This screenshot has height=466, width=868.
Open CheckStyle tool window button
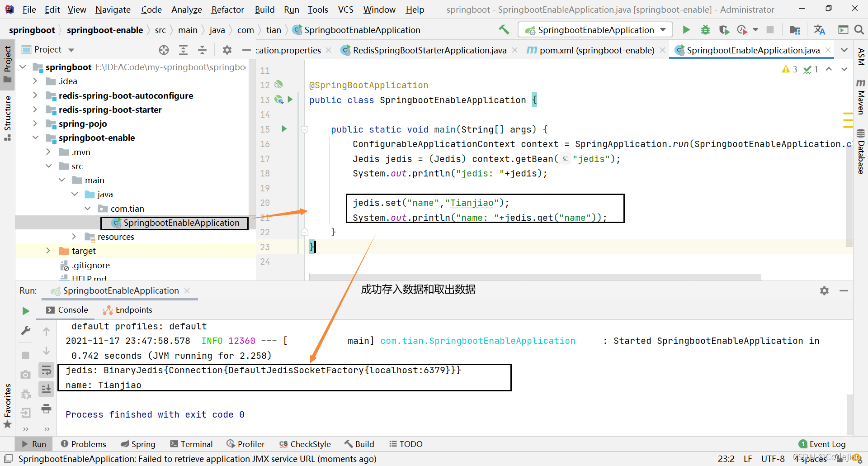pos(305,444)
